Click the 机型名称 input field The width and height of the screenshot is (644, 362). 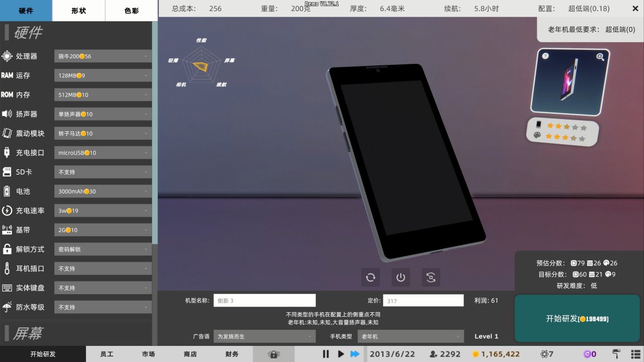265,301
